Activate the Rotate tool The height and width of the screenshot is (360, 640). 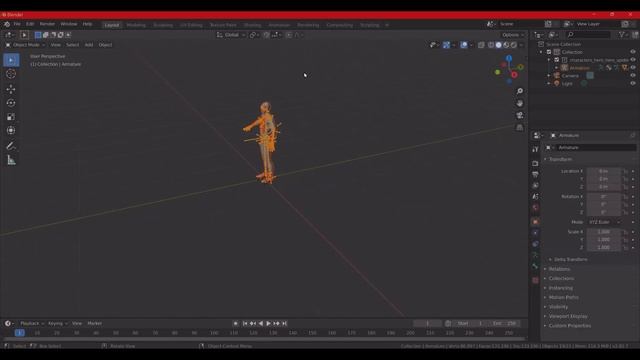(11, 103)
